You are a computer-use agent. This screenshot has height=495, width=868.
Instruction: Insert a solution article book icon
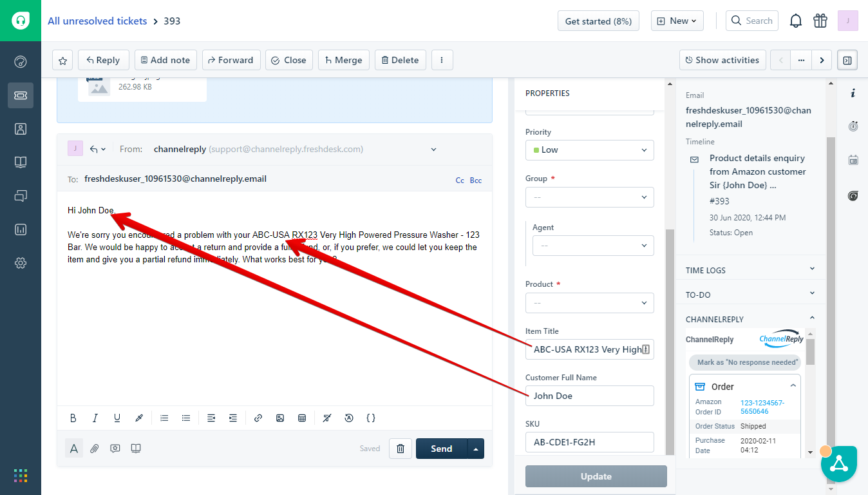(136, 449)
